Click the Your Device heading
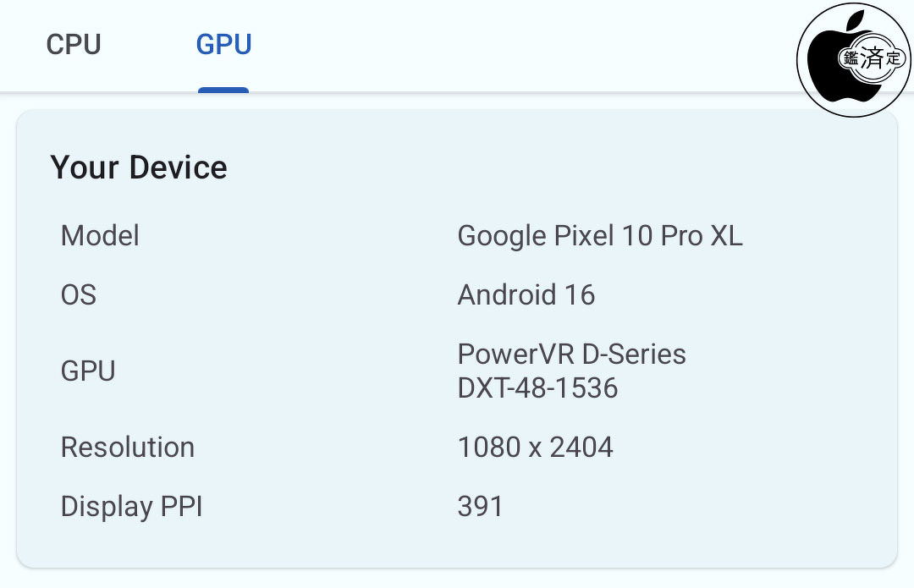Viewport: 914px width, 588px height. click(x=139, y=168)
